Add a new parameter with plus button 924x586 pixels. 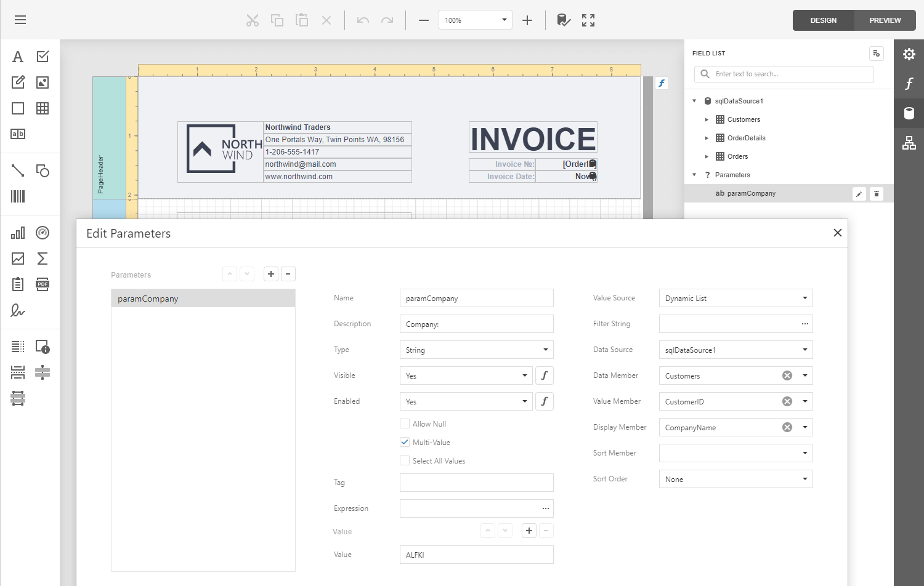(271, 274)
